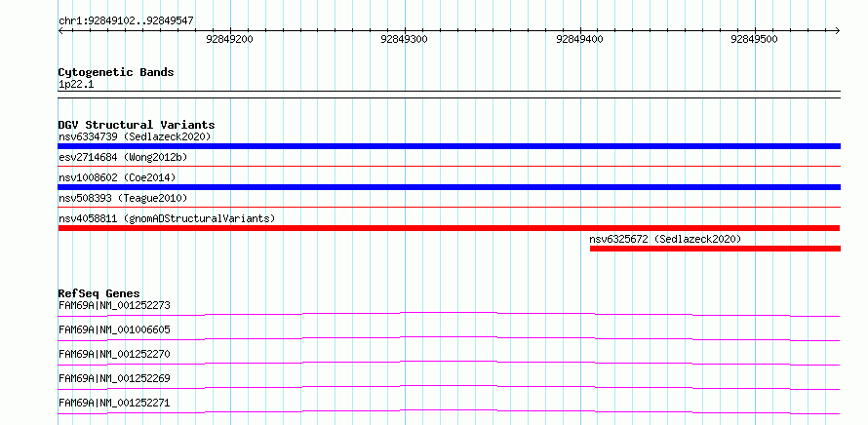Click the 92849300 ruler position label

404,39
